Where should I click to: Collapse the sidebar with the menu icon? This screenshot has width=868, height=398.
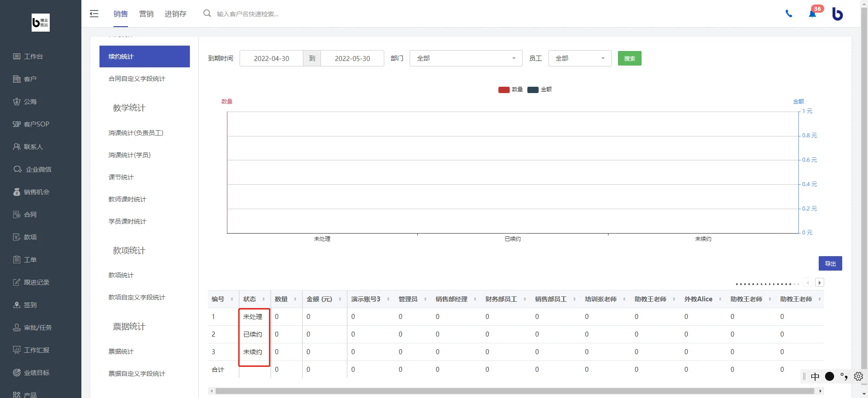94,14
